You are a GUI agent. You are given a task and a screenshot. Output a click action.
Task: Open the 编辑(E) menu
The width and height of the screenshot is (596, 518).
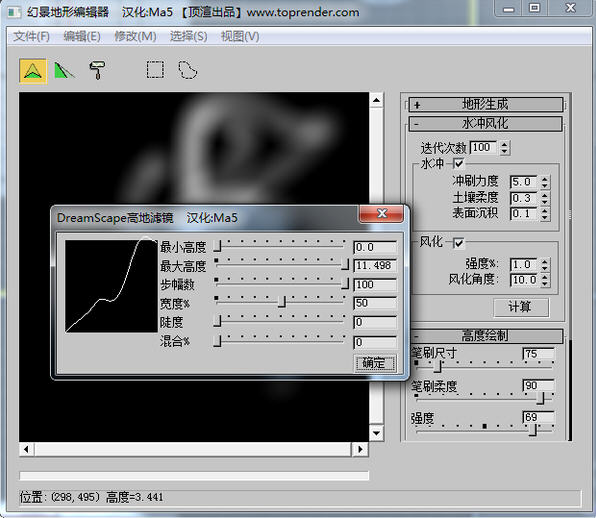[x=82, y=36]
